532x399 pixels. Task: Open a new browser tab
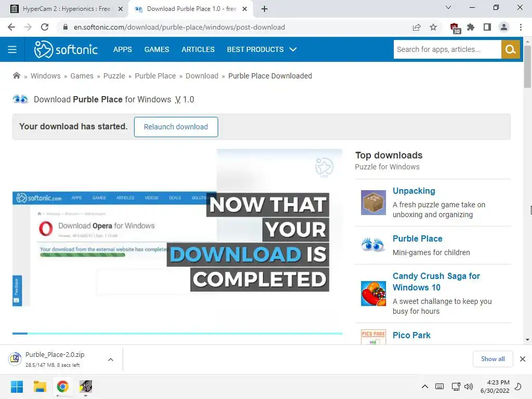point(264,9)
